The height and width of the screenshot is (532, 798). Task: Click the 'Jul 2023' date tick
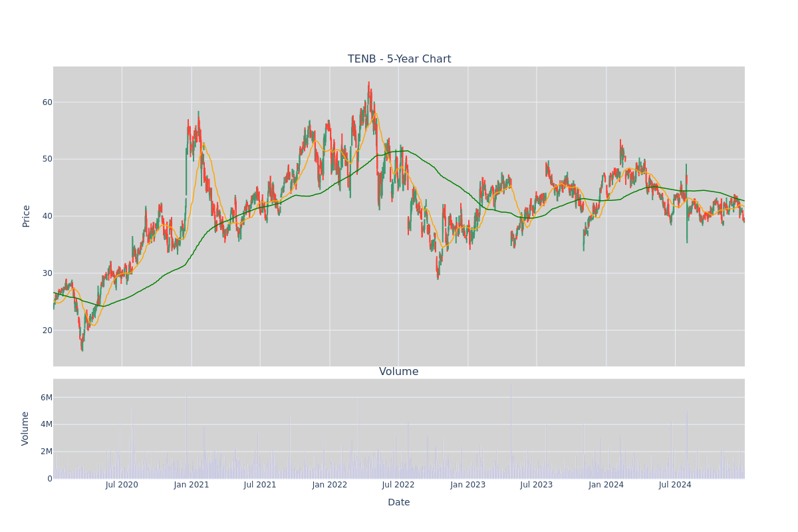pyautogui.click(x=537, y=485)
